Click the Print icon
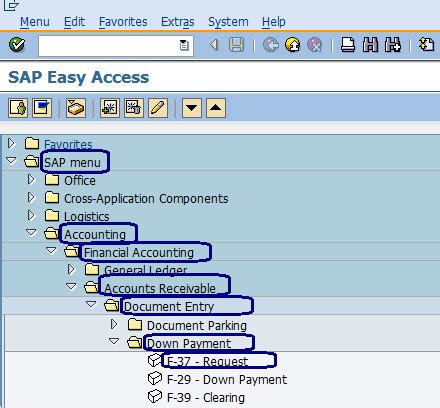The height and width of the screenshot is (408, 440). (x=348, y=45)
